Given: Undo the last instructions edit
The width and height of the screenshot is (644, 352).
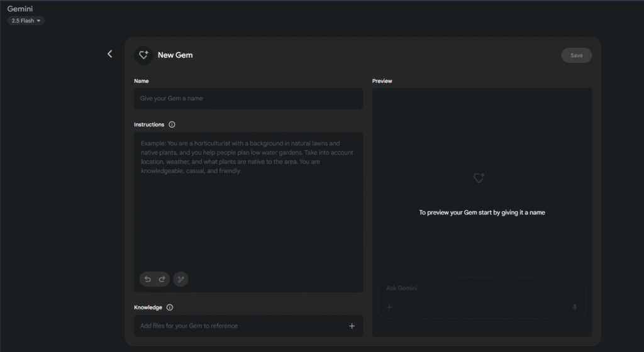Looking at the screenshot, I should click(148, 279).
